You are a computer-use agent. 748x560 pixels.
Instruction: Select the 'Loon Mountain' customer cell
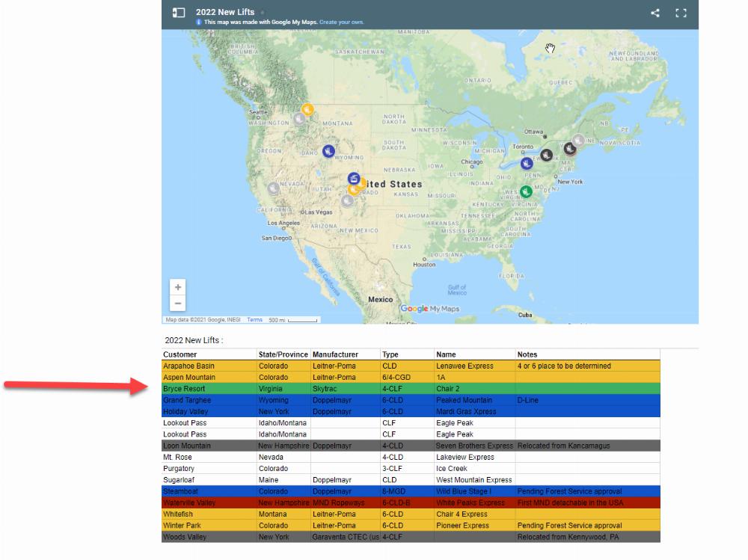tap(209, 446)
